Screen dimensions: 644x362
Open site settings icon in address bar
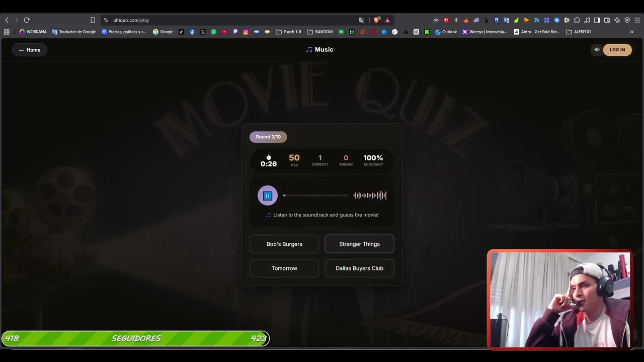click(x=106, y=20)
